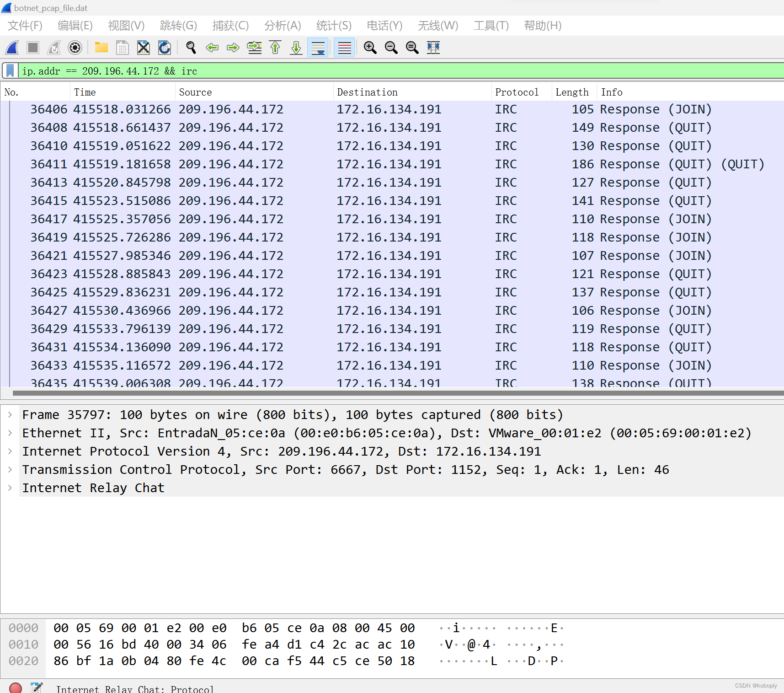Open a capture file with the folder icon

pyautogui.click(x=101, y=48)
